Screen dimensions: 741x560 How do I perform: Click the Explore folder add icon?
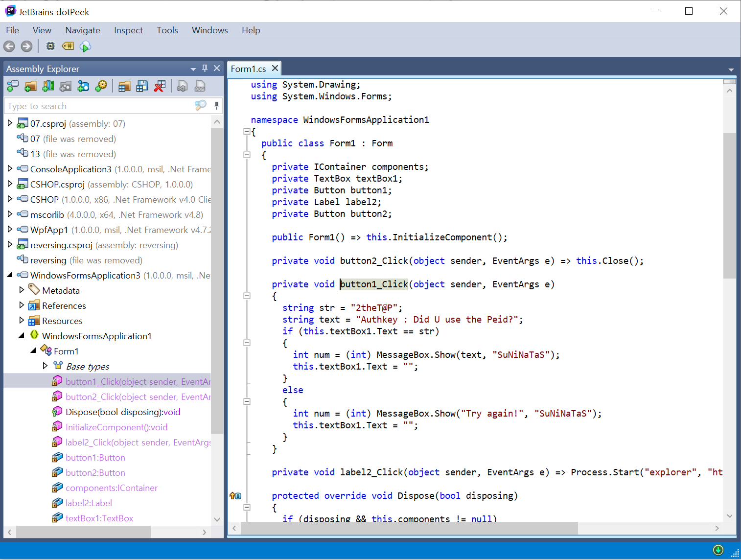coord(30,87)
